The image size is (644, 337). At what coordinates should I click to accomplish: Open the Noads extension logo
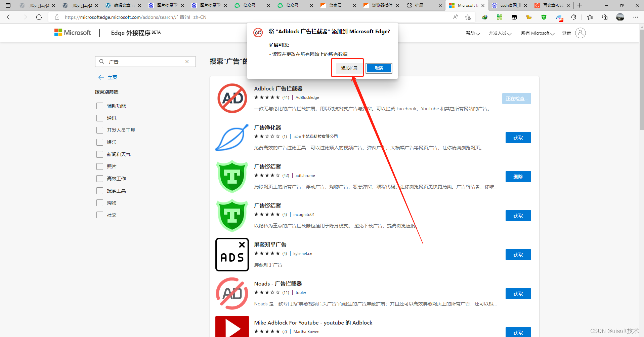click(232, 294)
